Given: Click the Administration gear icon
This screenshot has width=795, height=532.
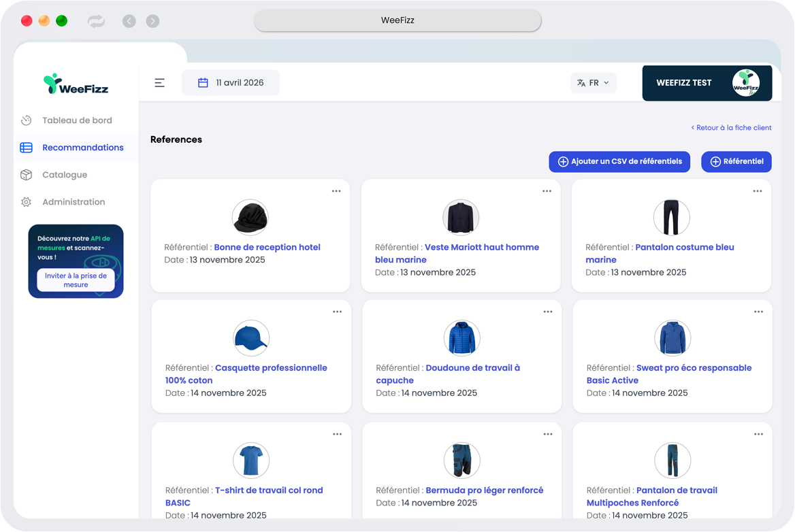Looking at the screenshot, I should point(25,201).
